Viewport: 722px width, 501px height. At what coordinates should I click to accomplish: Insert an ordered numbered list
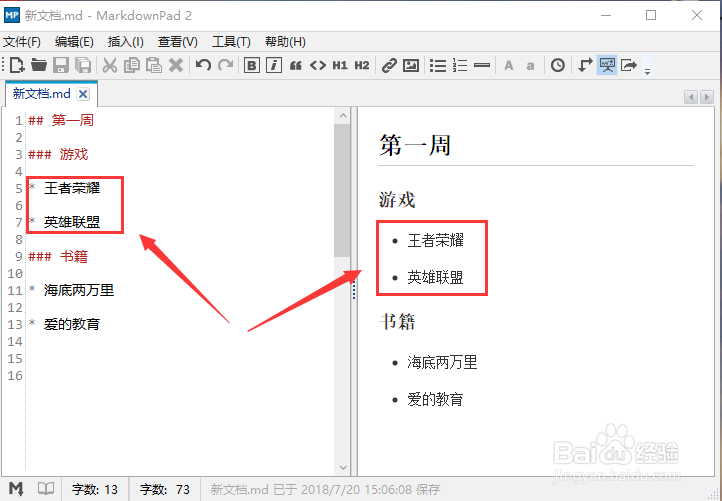460,65
